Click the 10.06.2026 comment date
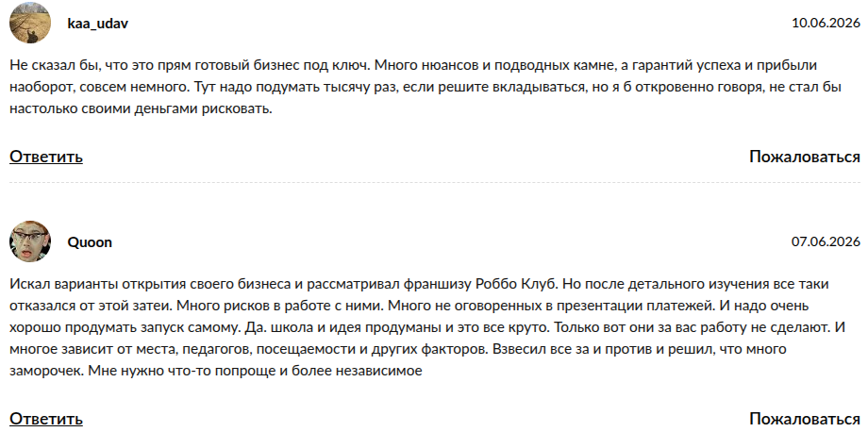This screenshot has width=868, height=432. click(x=826, y=24)
